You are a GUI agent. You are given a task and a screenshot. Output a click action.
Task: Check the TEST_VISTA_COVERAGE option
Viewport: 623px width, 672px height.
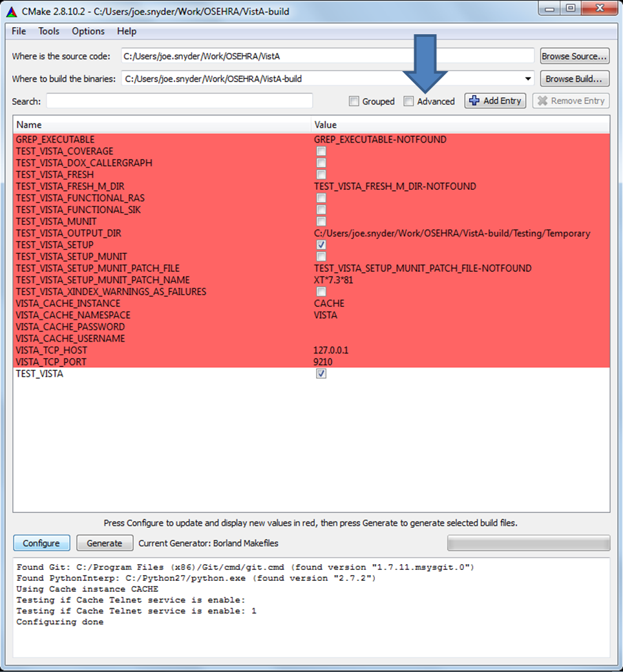pos(321,151)
